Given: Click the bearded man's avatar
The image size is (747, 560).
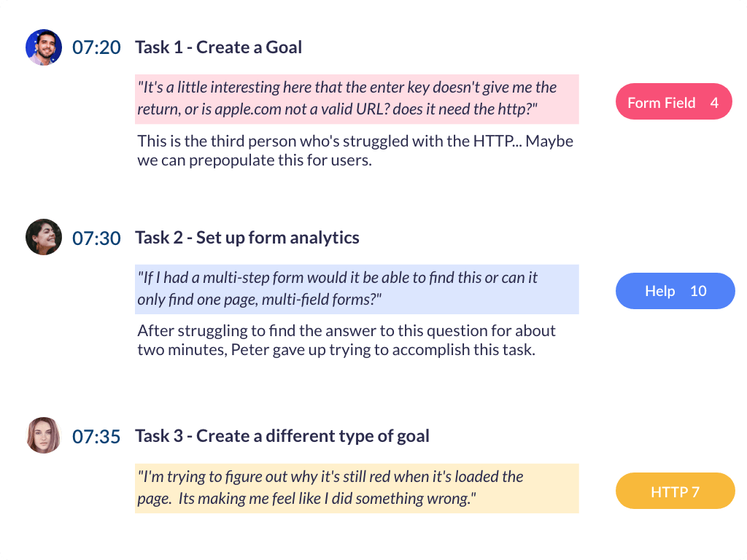Looking at the screenshot, I should point(44,47).
